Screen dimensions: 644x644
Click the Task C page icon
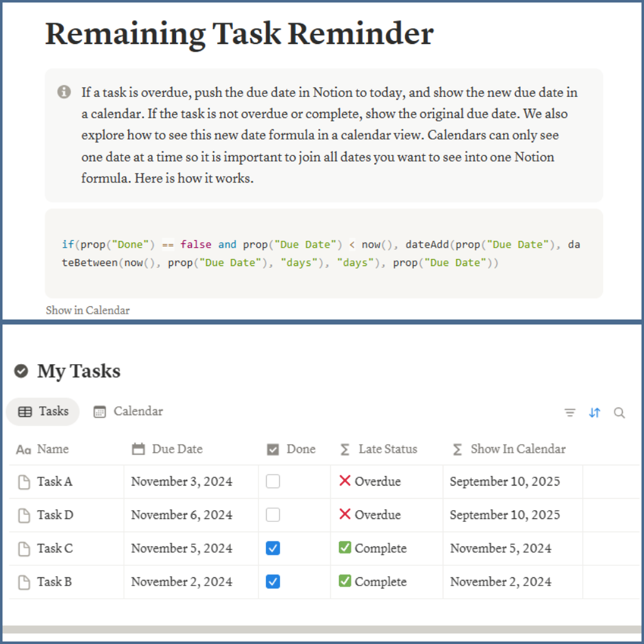click(x=23, y=549)
